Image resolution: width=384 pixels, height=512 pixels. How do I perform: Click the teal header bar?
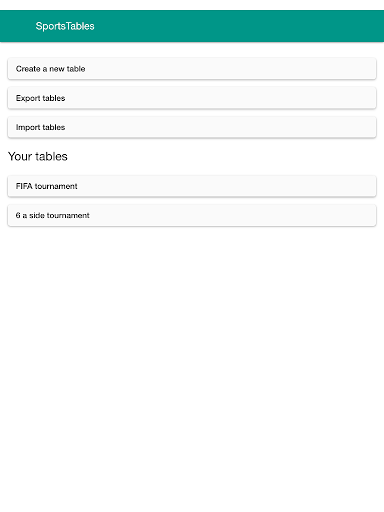[x=192, y=26]
